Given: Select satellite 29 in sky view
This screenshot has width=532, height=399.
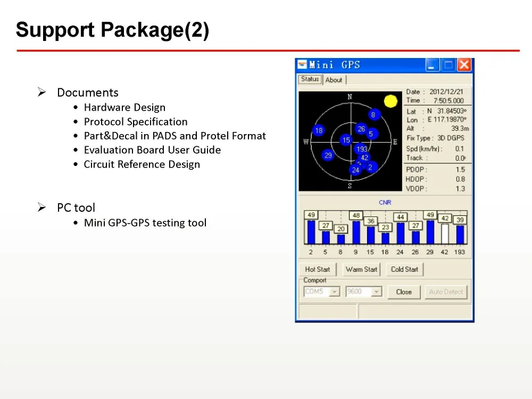Looking at the screenshot, I should (328, 155).
